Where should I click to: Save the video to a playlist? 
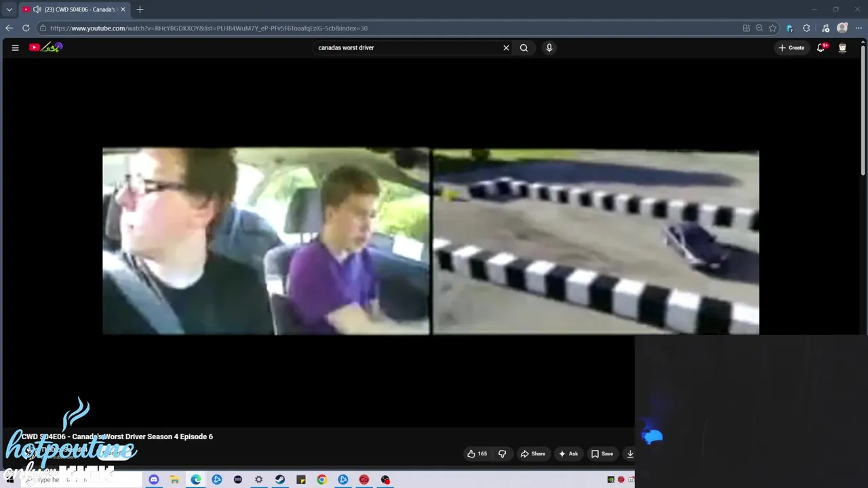coord(602,453)
